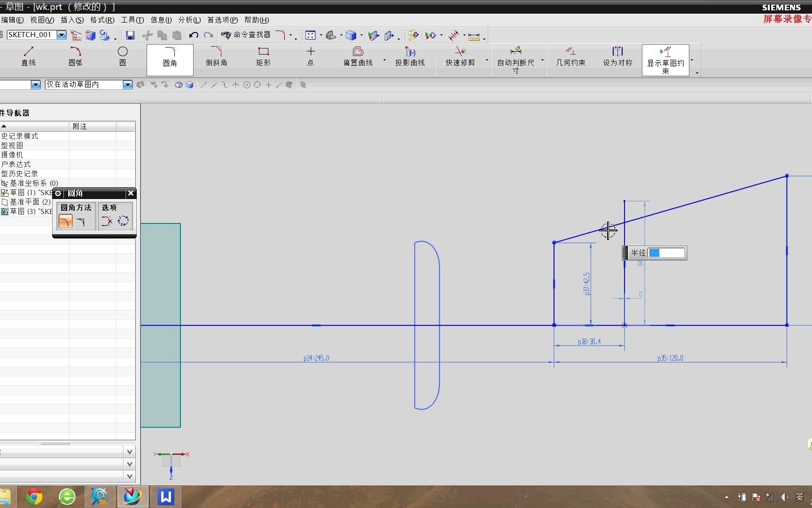This screenshot has width=812, height=508.
Task: Click dimension p34:245.0 in sketch
Action: (x=316, y=358)
